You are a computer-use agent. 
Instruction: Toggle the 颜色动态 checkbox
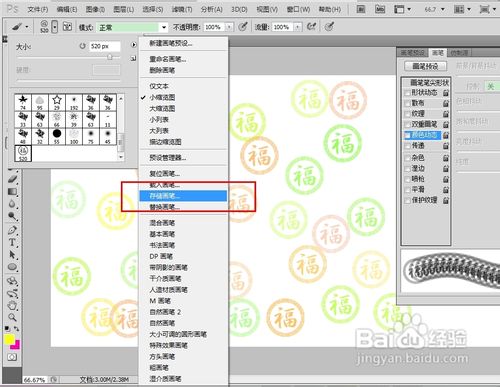tap(407, 135)
